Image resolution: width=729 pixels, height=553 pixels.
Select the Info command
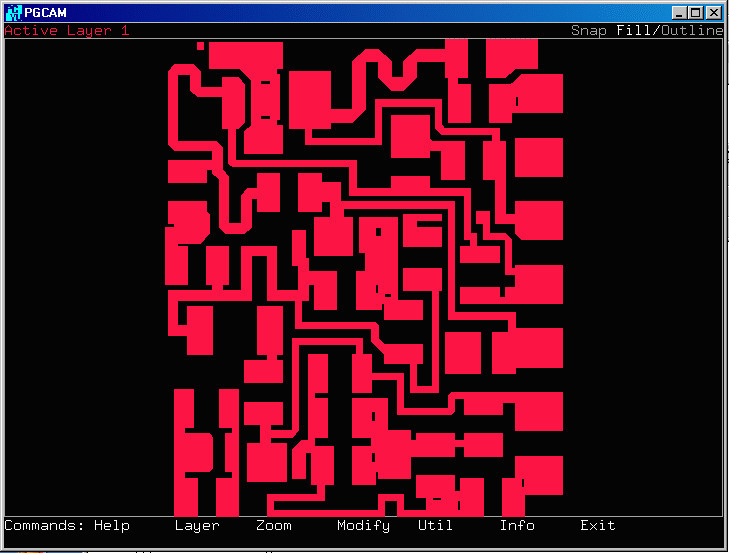pyautogui.click(x=517, y=525)
